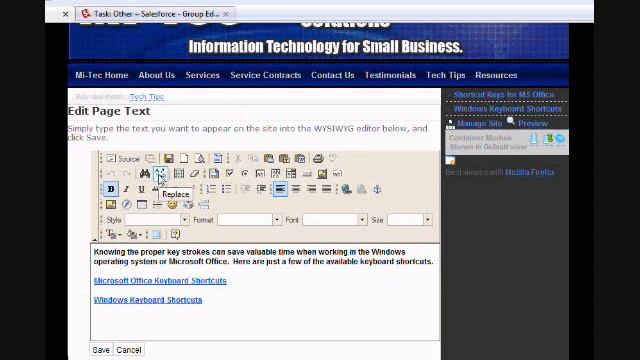Toggle justified text alignment
This screenshot has height=360, width=640.
[x=327, y=189]
